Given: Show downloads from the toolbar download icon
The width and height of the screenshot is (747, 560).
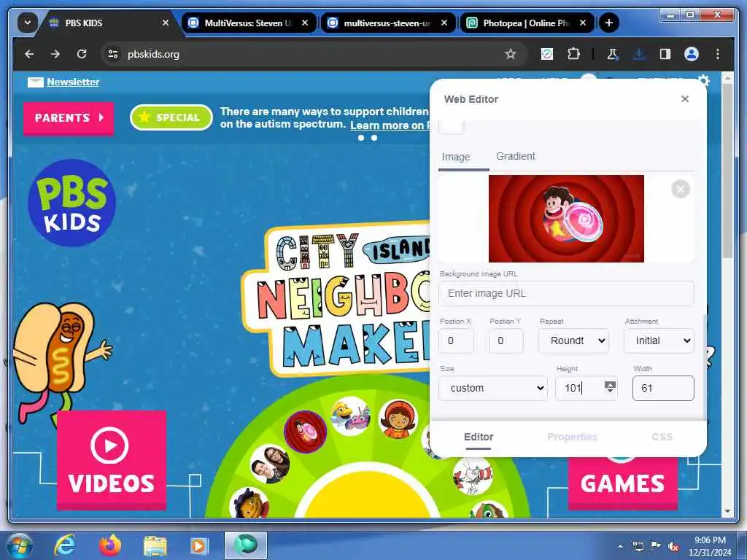Looking at the screenshot, I should tap(639, 54).
